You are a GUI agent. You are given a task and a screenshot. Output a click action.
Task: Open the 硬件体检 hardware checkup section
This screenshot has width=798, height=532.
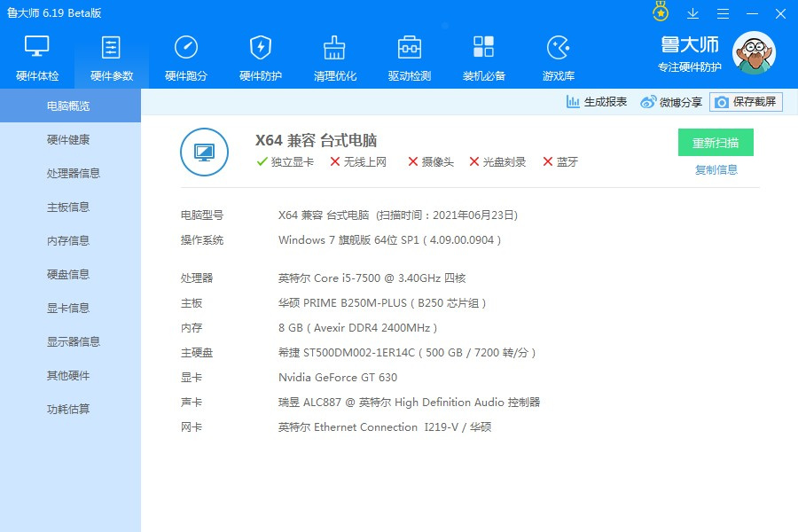click(37, 59)
